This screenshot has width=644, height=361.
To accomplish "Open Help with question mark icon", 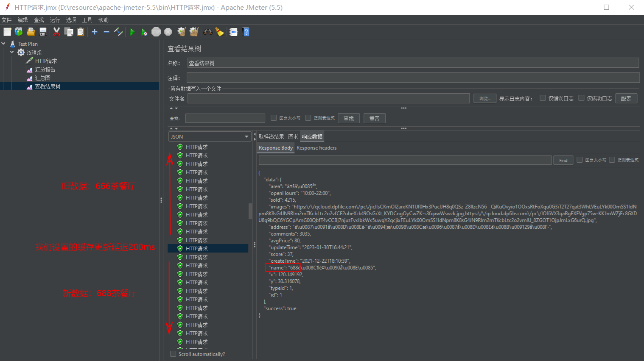I will tap(246, 32).
